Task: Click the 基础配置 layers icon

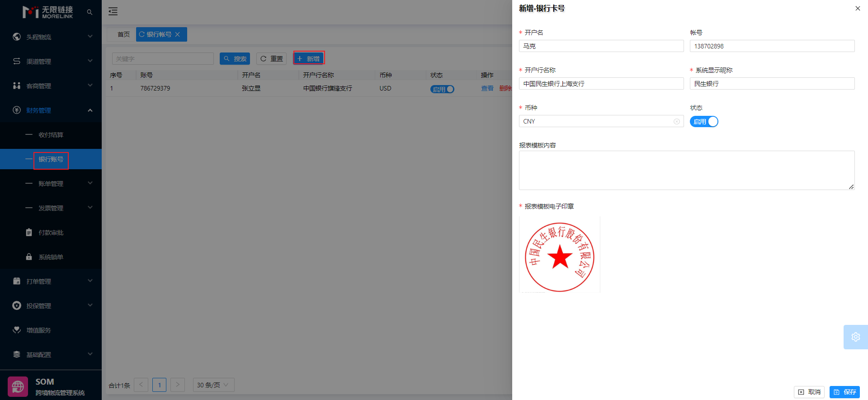Action: point(17,354)
